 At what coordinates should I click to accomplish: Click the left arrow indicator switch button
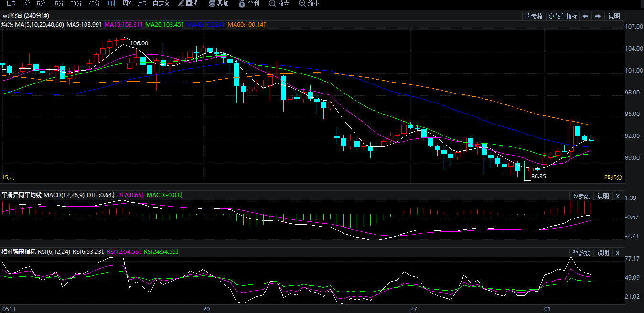[586, 16]
